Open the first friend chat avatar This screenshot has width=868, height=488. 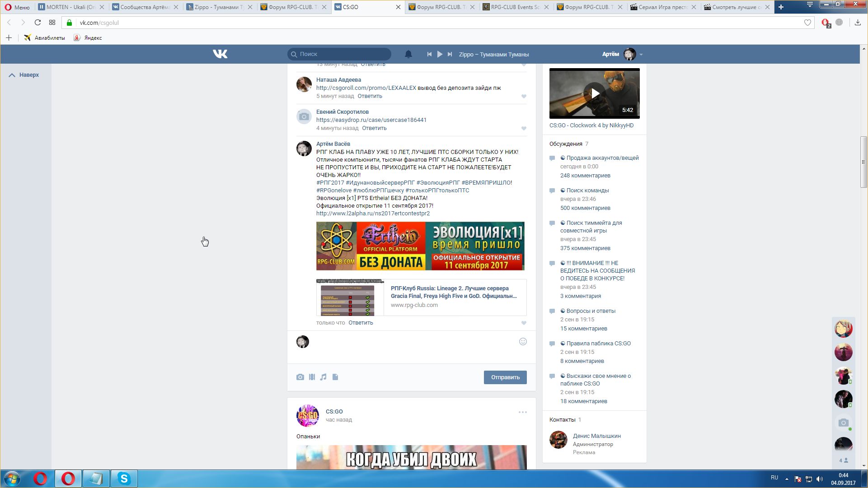pyautogui.click(x=843, y=329)
